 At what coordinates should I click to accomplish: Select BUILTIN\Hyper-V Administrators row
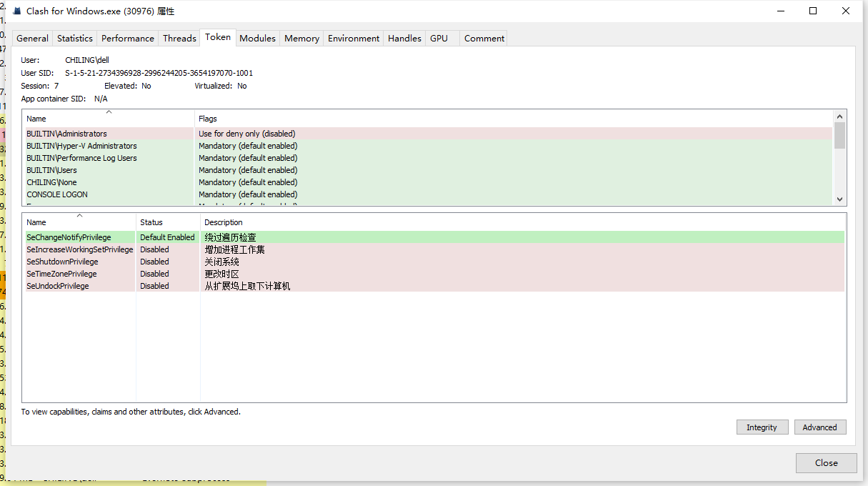tap(428, 146)
